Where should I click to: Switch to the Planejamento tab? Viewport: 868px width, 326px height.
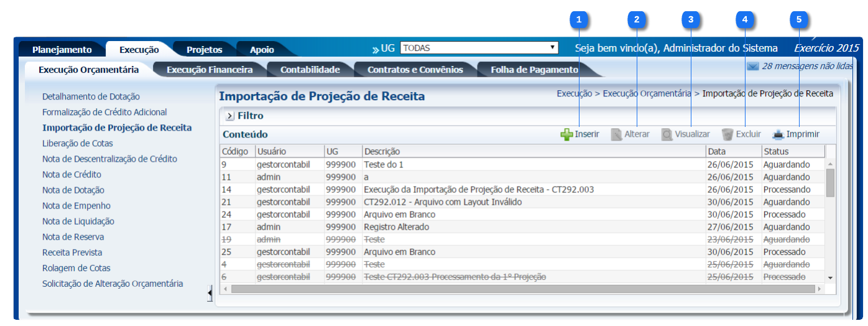[62, 50]
